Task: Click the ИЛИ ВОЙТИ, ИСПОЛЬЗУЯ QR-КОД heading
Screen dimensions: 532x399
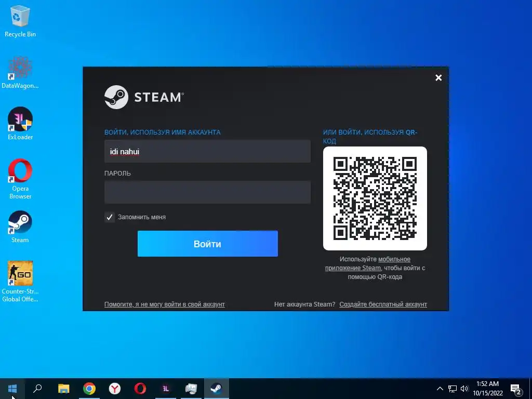Action: 370,137
